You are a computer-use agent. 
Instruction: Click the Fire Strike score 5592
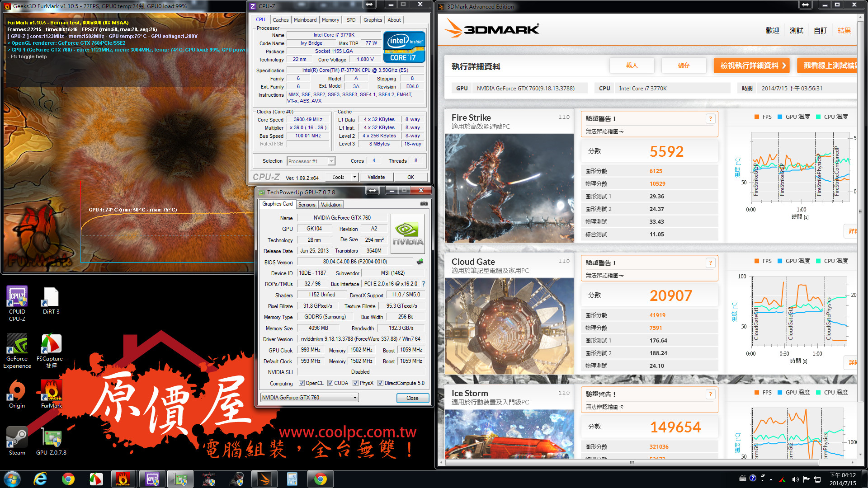[x=666, y=151]
